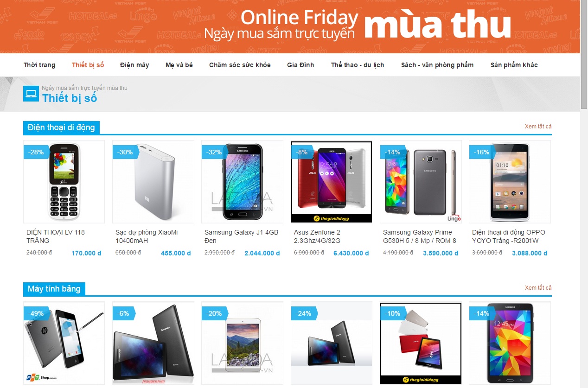
Task: Click the thegioididong logo under Asus Zenfone image
Action: (331, 218)
